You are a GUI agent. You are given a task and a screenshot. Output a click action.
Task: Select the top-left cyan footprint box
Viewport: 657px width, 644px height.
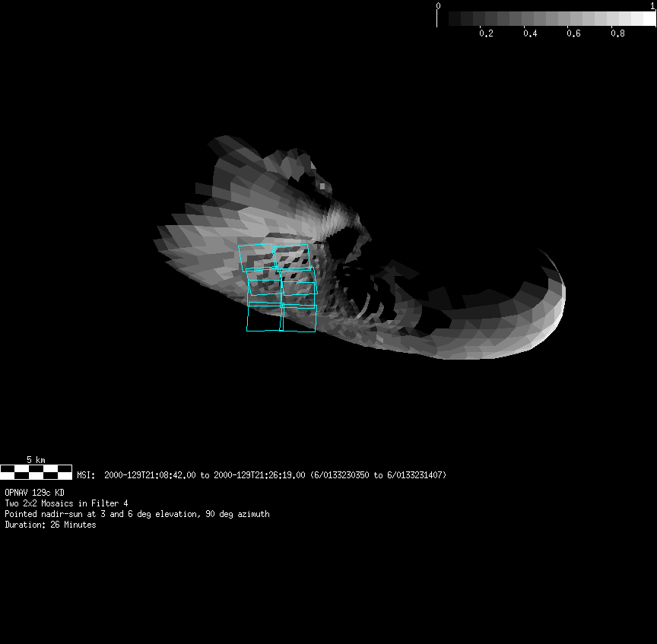pyautogui.click(x=255, y=258)
